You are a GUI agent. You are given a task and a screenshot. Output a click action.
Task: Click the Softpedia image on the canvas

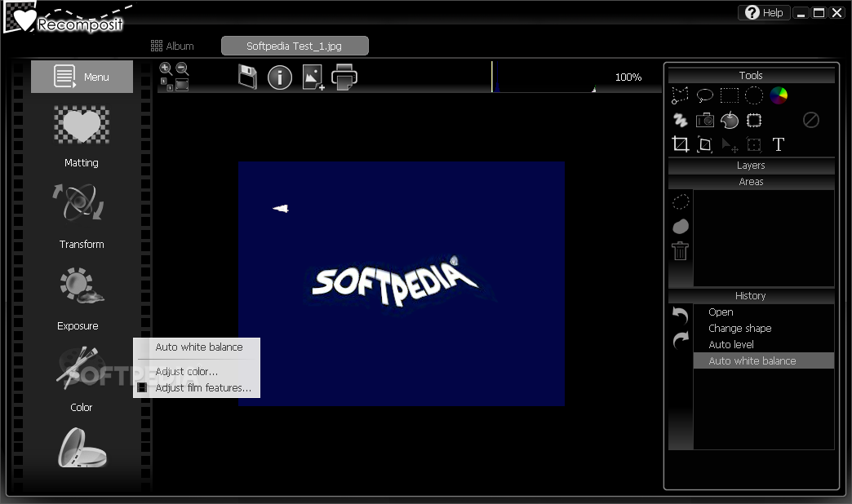pyautogui.click(x=402, y=284)
